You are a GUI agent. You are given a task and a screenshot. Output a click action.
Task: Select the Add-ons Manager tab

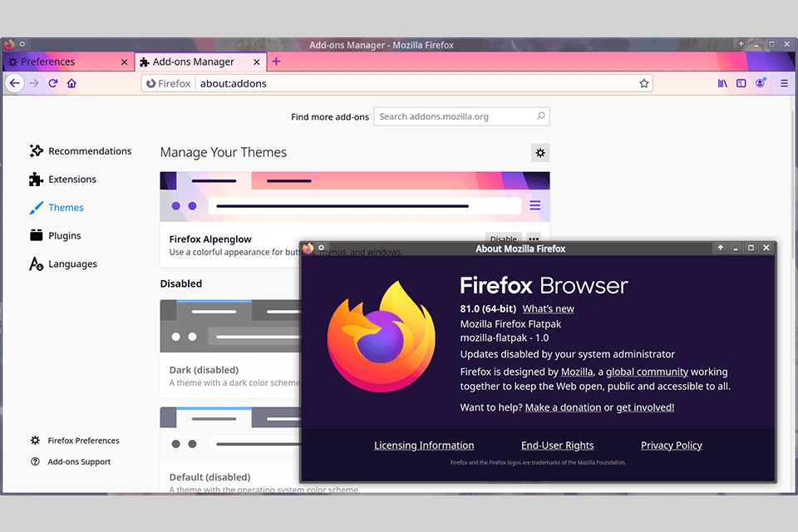click(200, 62)
